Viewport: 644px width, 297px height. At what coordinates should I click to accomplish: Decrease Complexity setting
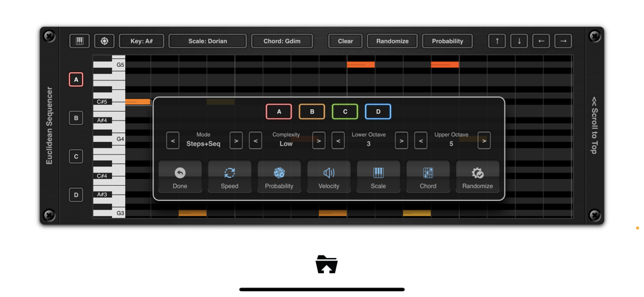pyautogui.click(x=255, y=141)
